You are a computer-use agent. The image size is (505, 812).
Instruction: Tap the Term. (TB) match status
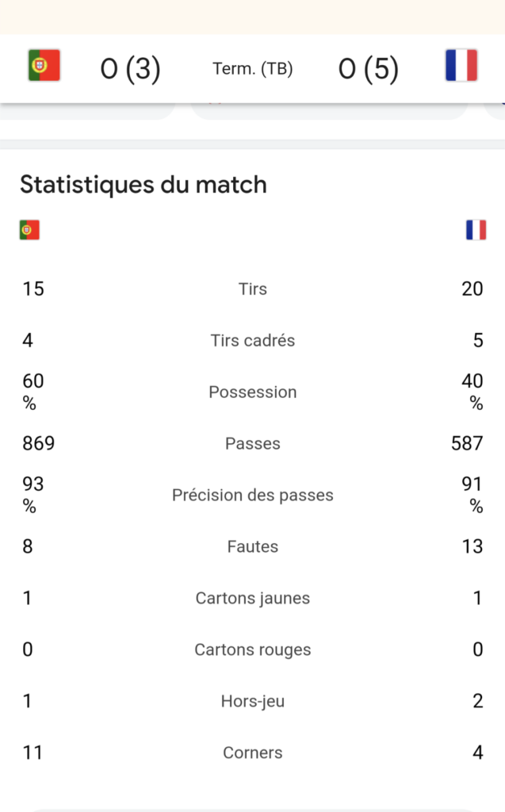pos(253,68)
